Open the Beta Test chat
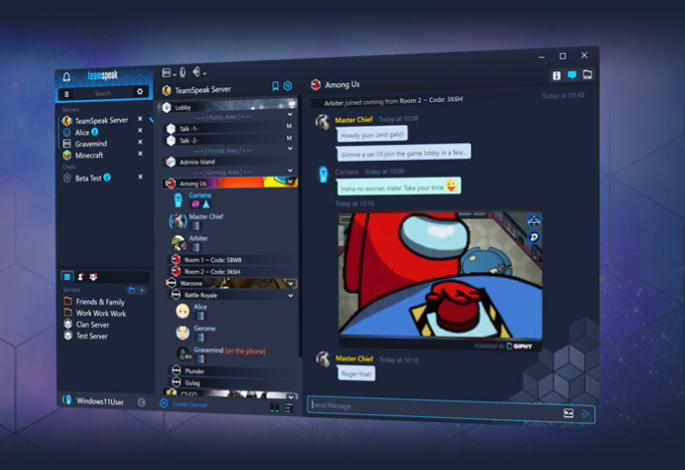The image size is (685, 470). click(87, 178)
